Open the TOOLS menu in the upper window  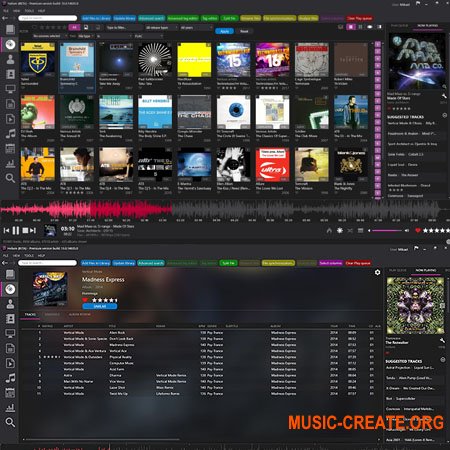click(29, 11)
